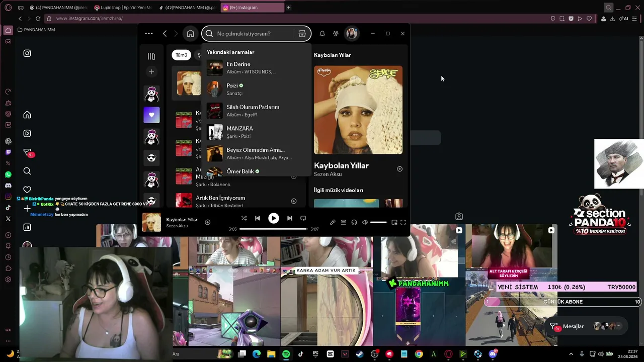
Task: Open Instagram direct messages icon
Action: [28, 152]
